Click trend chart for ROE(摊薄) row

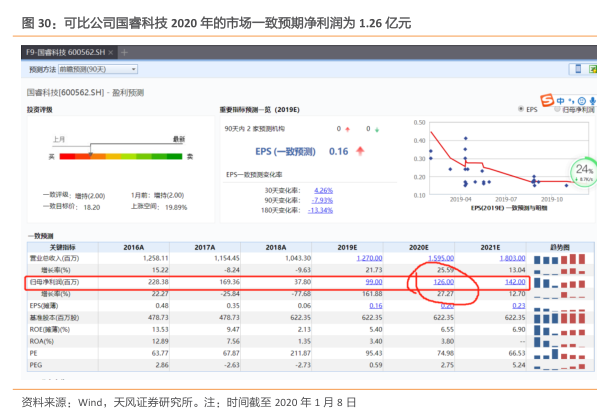point(559,330)
